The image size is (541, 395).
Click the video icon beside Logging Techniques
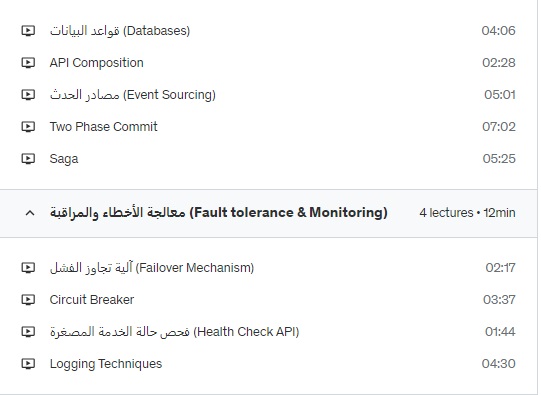(28, 364)
